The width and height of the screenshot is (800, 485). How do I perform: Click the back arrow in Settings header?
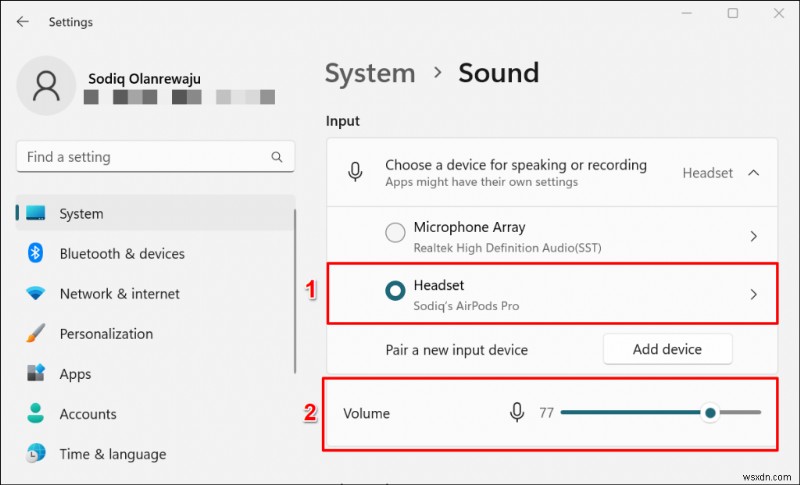click(x=22, y=21)
